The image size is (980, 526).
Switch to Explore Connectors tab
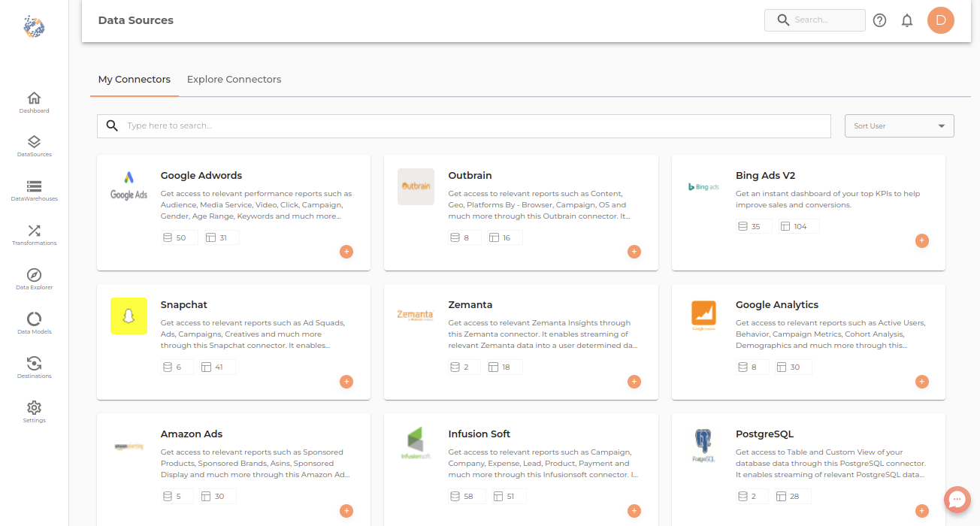pos(234,79)
